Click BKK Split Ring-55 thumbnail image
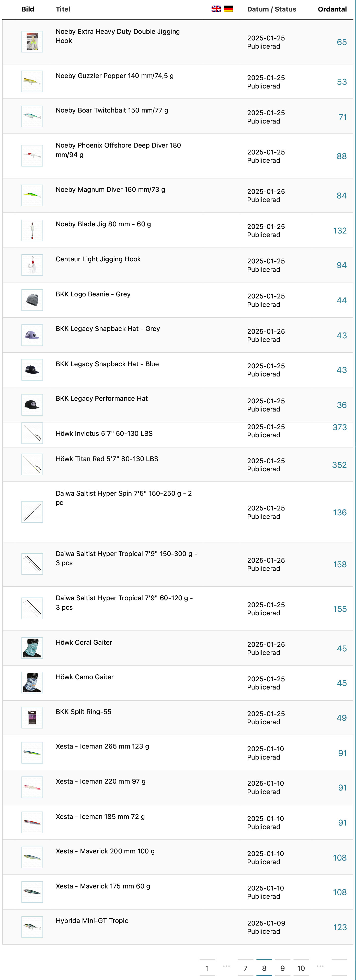356x980 pixels. point(32,718)
